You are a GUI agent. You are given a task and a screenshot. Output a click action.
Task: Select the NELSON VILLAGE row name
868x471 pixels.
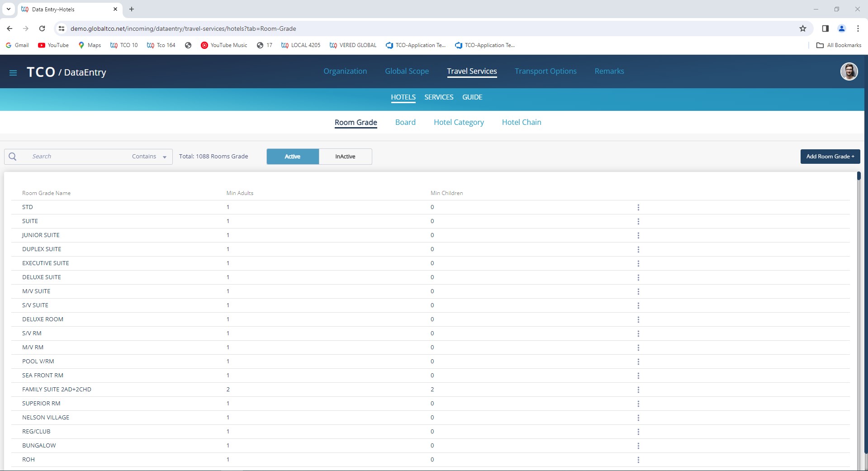pyautogui.click(x=46, y=418)
